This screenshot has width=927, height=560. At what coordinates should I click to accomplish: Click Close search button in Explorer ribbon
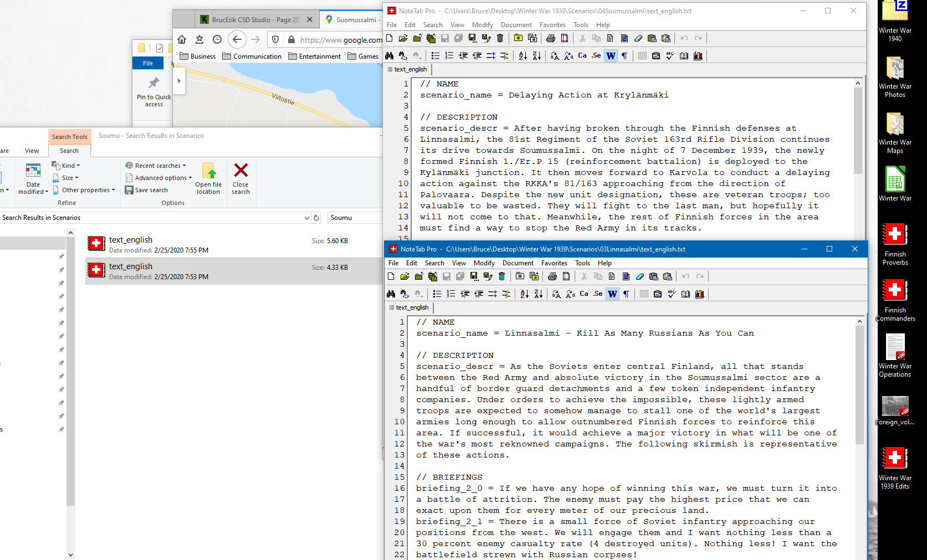240,178
